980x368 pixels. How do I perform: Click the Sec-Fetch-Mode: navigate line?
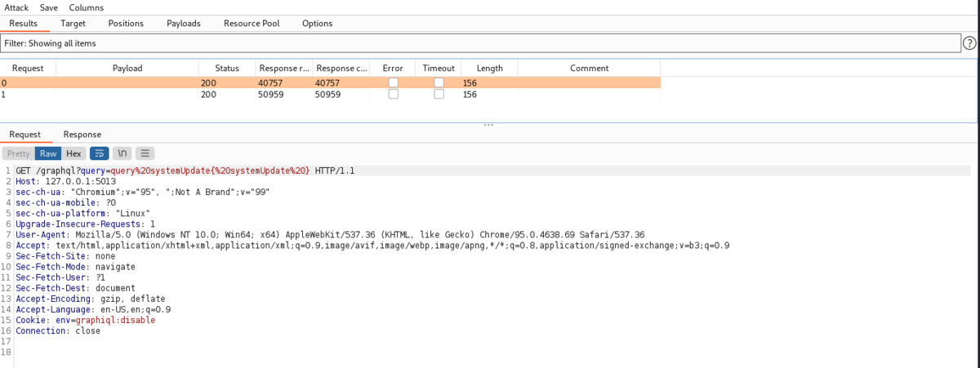(75, 267)
